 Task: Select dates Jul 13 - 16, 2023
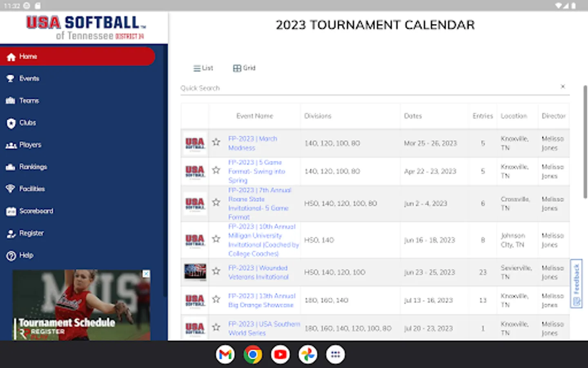[428, 301]
